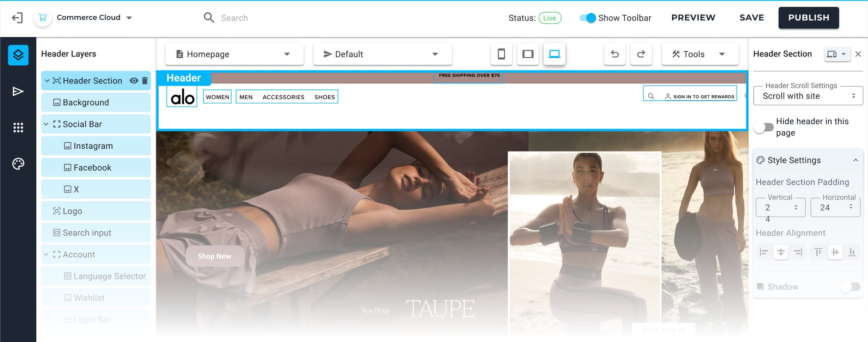Click the theme palette sidebar icon
The width and height of the screenshot is (868, 342).
18,164
